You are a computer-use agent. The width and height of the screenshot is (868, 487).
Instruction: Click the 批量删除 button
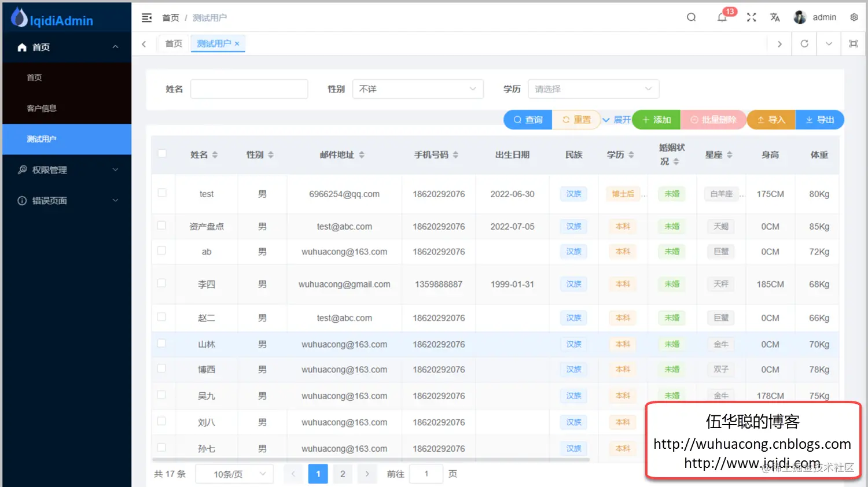pos(713,120)
